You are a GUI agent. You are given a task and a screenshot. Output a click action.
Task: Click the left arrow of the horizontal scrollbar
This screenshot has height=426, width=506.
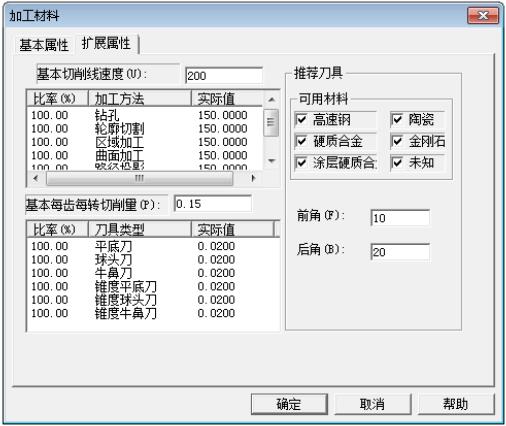point(36,178)
